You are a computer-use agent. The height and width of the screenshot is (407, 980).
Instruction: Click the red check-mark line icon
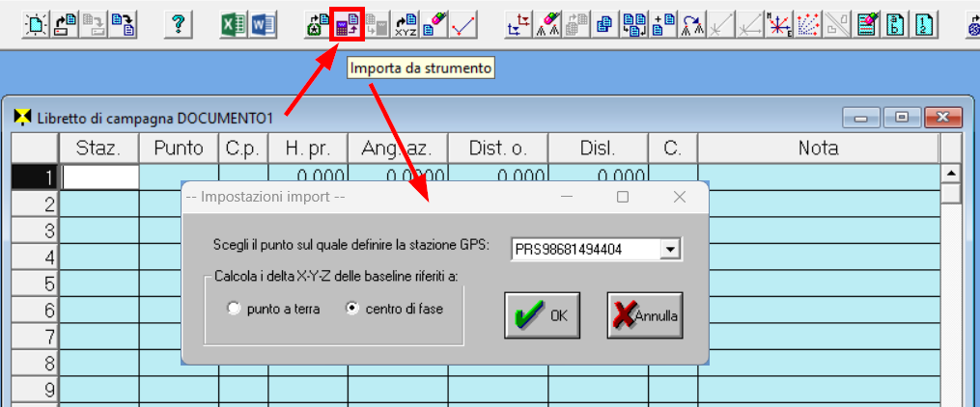[x=464, y=25]
